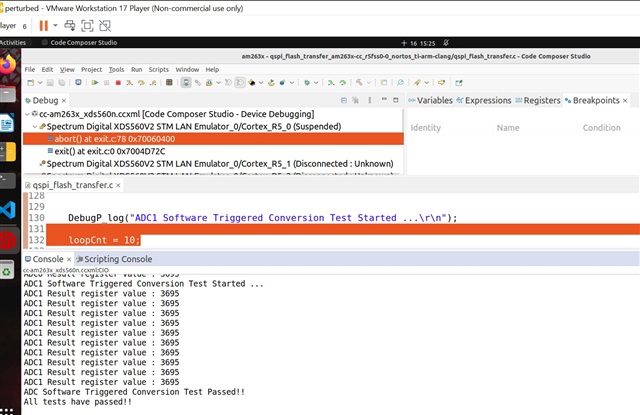Click the blue console icon after Save All
Viewport: 640px width, 415px height.
(78, 82)
